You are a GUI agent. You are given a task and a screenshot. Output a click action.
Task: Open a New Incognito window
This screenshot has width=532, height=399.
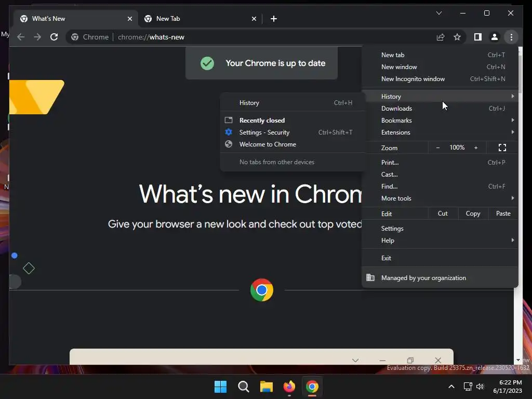coord(440,79)
